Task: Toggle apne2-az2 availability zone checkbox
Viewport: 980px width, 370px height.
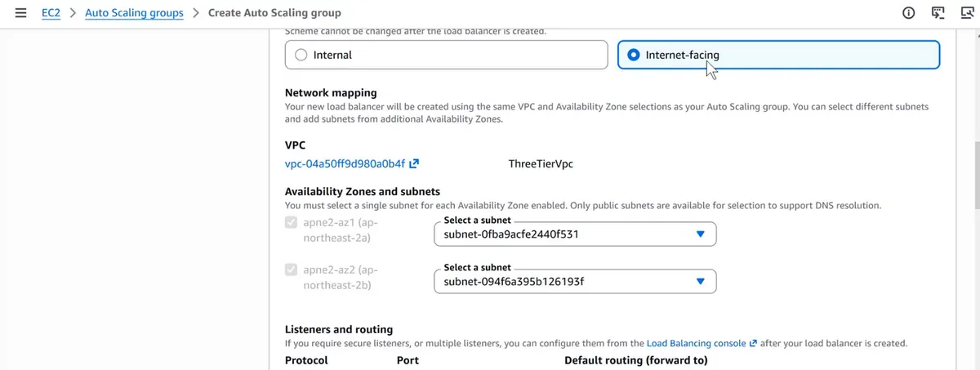Action: click(x=292, y=270)
